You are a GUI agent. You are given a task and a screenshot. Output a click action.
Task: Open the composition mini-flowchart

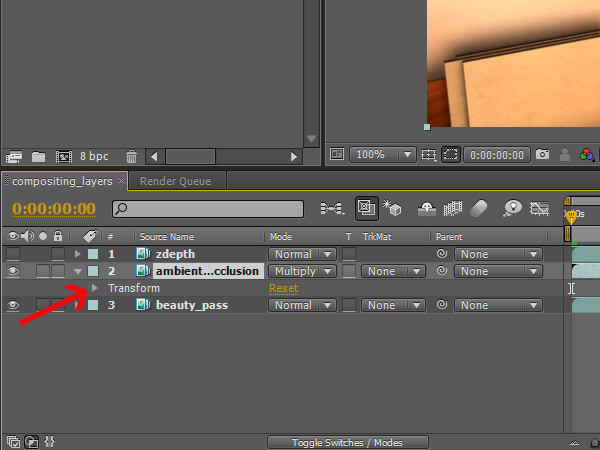coord(330,209)
